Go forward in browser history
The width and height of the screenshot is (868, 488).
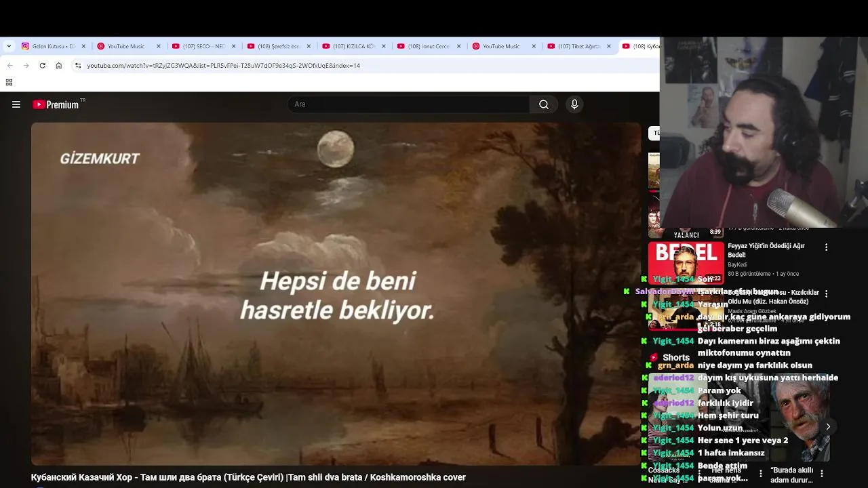pyautogui.click(x=26, y=66)
